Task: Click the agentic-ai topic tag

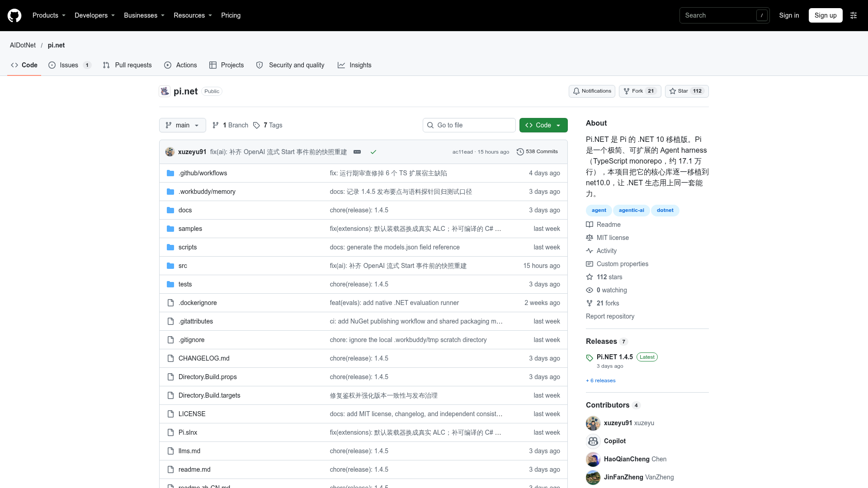Action: [x=632, y=211]
